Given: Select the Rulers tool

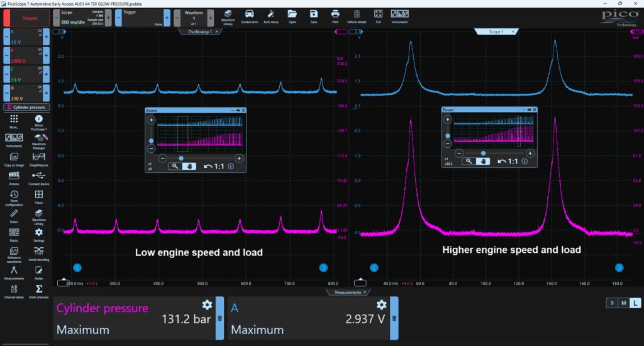Looking at the screenshot, I should coord(14,216).
